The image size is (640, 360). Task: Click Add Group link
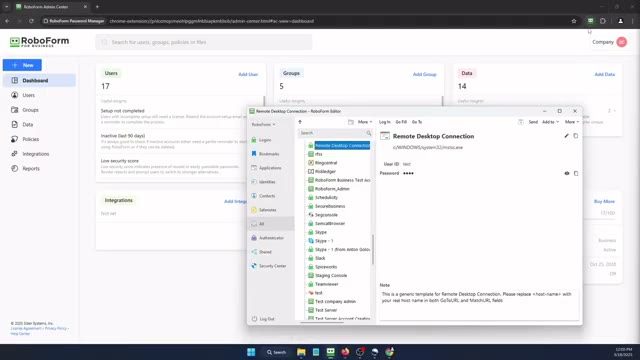click(424, 74)
